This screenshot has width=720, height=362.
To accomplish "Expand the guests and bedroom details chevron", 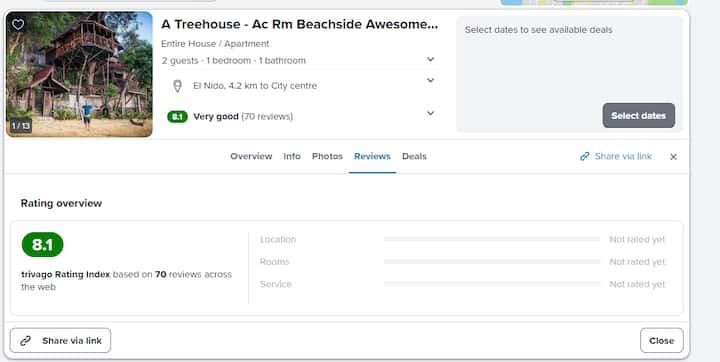I will (x=430, y=59).
